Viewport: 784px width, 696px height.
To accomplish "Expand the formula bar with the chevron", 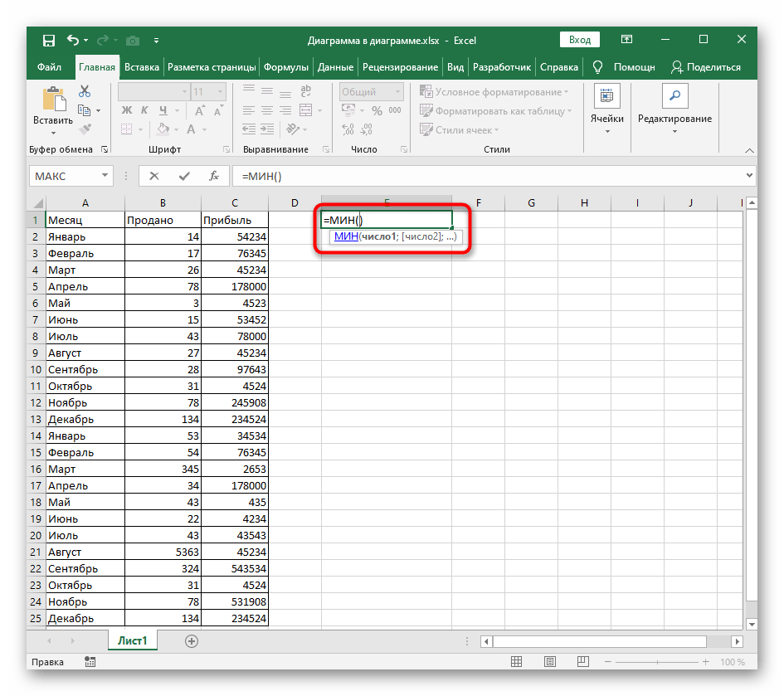I will 749,176.
